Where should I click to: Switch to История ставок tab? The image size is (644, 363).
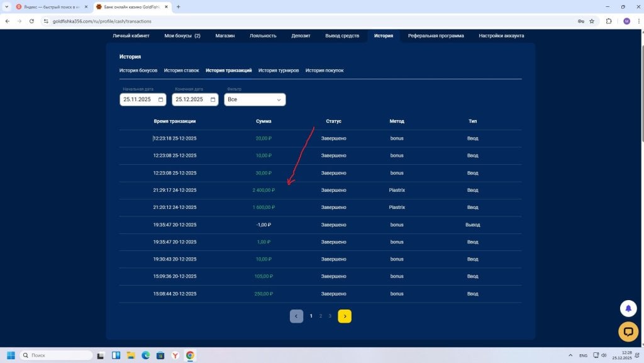pyautogui.click(x=182, y=70)
